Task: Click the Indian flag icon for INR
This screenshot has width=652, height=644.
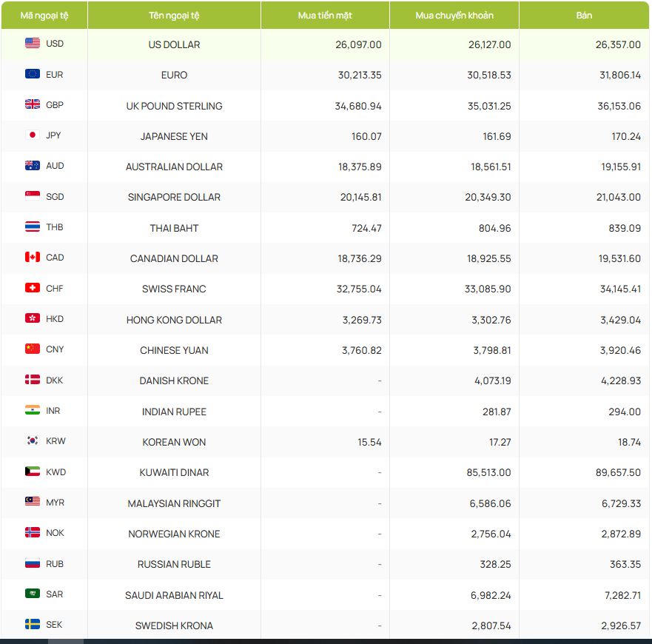Action: click(33, 410)
